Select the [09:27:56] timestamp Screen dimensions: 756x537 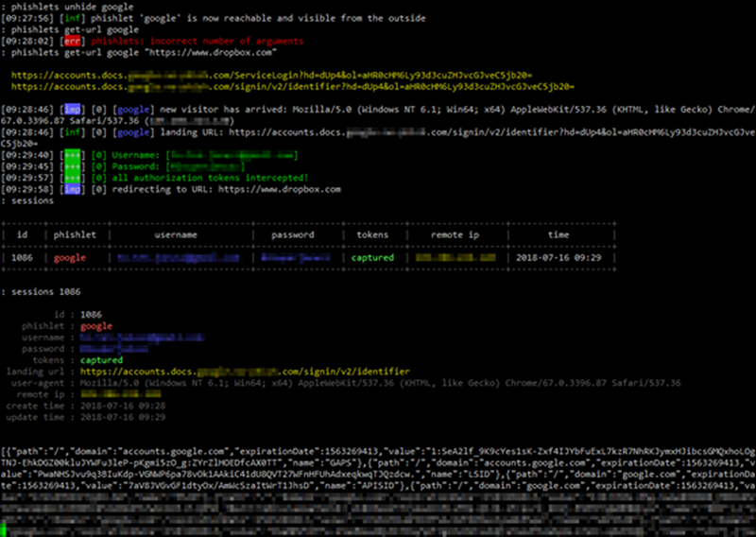[27, 18]
